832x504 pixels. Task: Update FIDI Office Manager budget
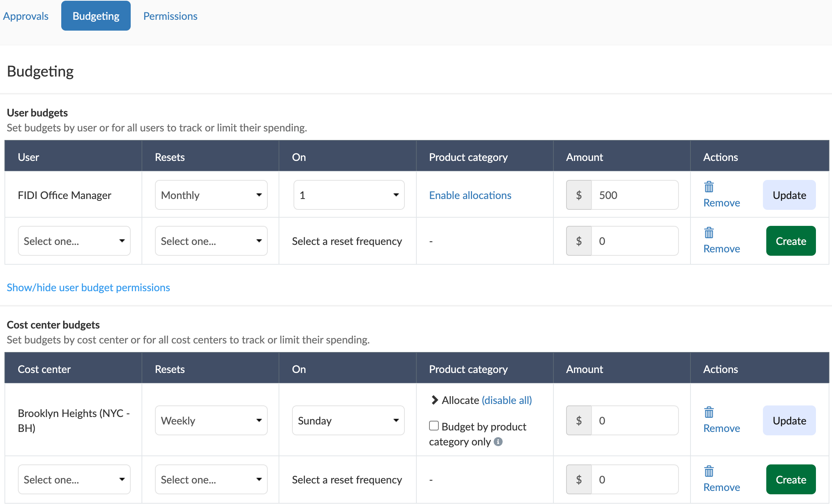tap(789, 195)
